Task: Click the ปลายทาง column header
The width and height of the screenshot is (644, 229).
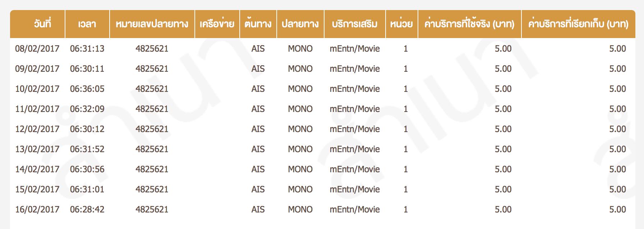Action: (x=300, y=24)
